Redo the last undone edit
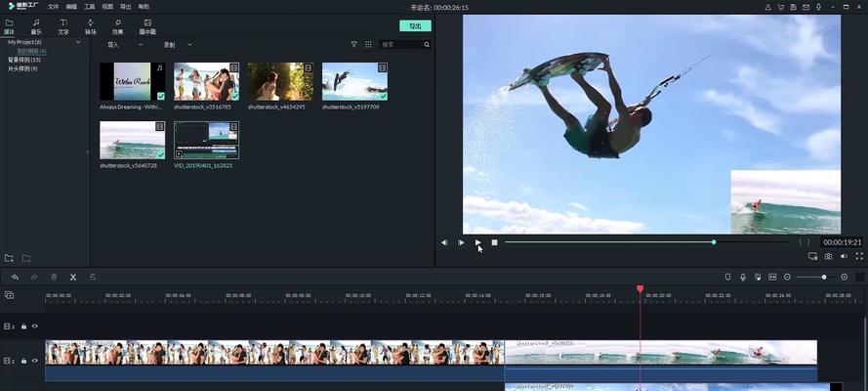Screen dimensions: 868x391 tap(34, 277)
